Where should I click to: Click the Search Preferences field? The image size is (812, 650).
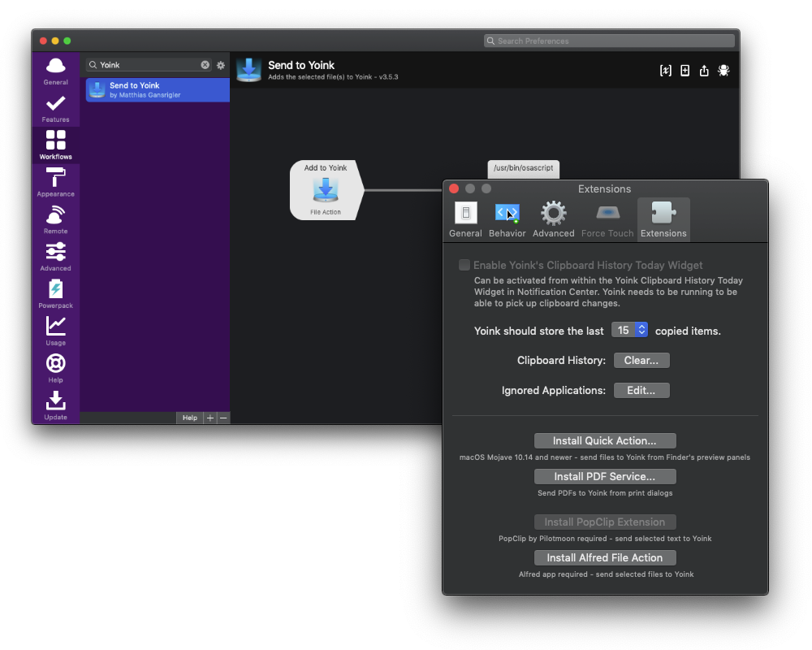[609, 41]
